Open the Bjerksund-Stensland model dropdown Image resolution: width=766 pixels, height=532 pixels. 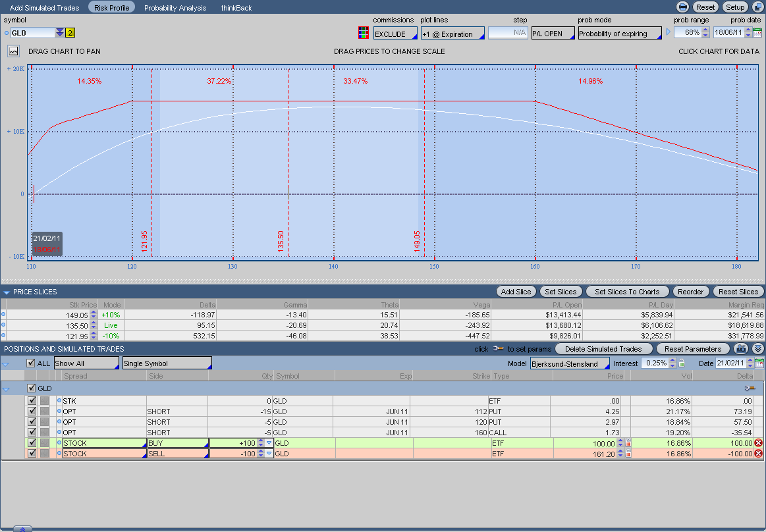tap(570, 363)
